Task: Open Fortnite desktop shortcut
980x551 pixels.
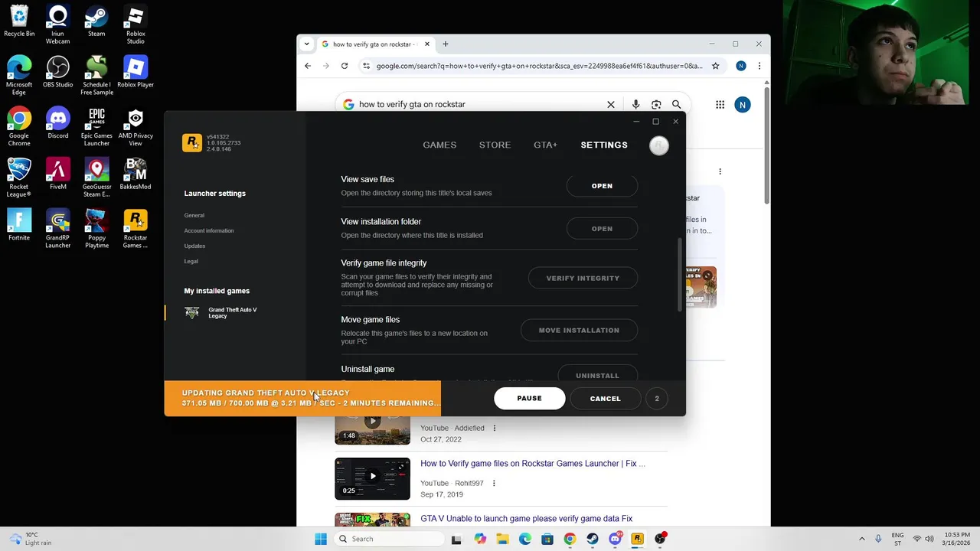Action: [19, 225]
